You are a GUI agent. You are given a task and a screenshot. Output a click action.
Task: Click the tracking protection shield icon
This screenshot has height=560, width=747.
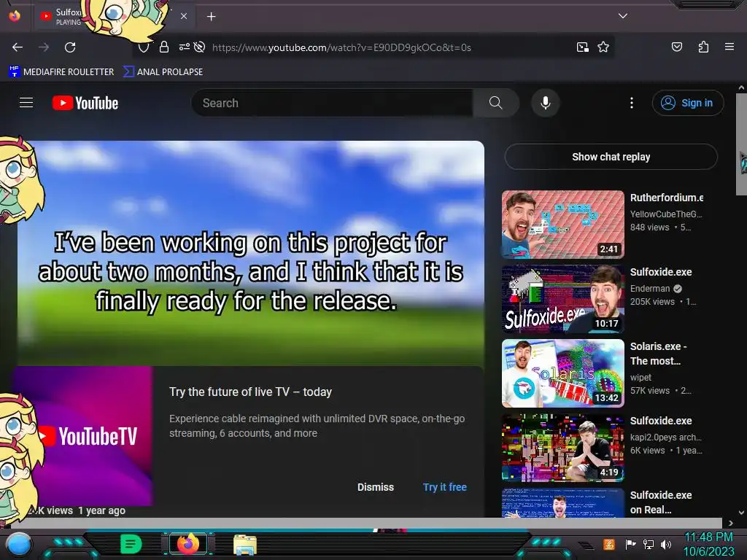(x=144, y=47)
